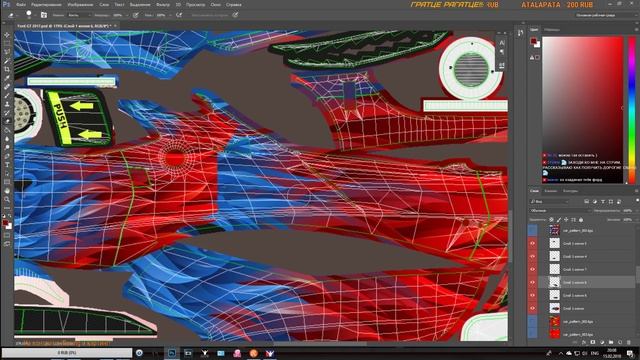
Task: Show the purple-thumbnail car_pattern_002.tps layer
Action: pos(532,231)
